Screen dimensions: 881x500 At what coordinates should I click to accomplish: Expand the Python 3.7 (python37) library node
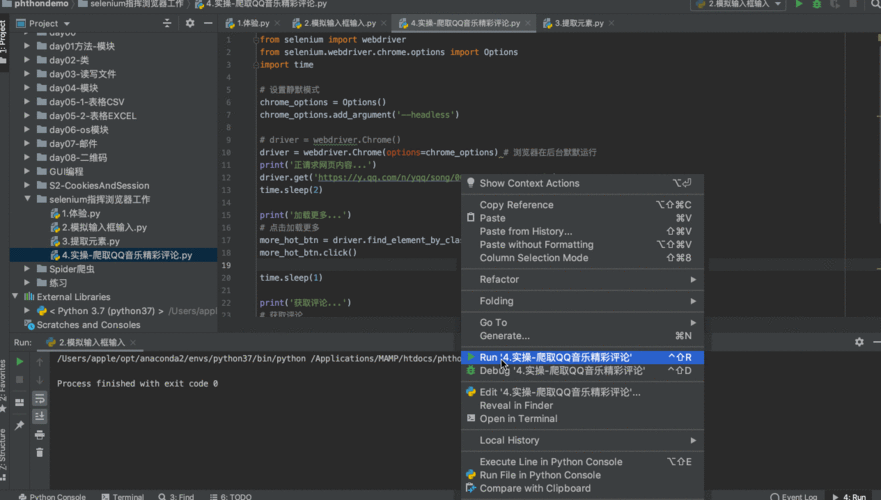click(x=26, y=311)
